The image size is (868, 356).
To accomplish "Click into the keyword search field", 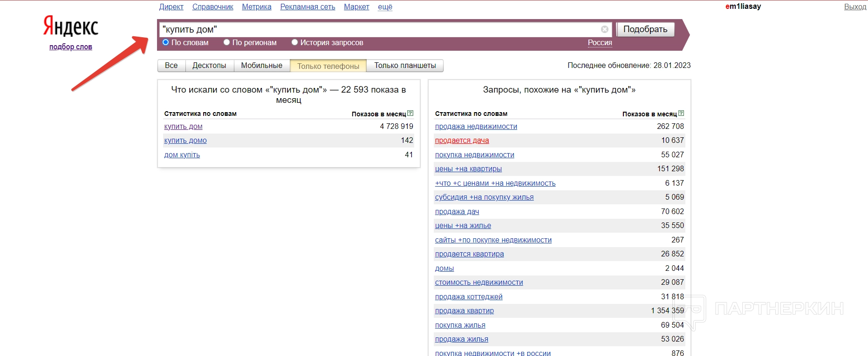I will pyautogui.click(x=380, y=29).
